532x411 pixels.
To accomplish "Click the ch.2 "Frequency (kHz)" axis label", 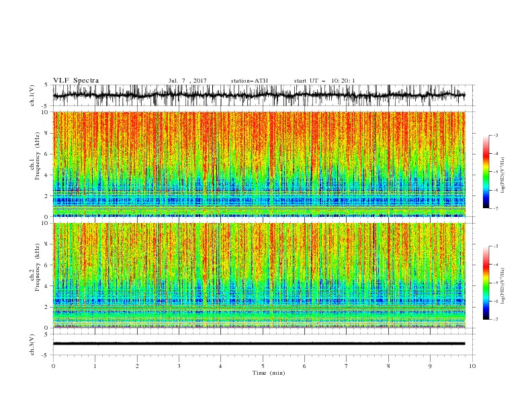I will pos(38,267).
